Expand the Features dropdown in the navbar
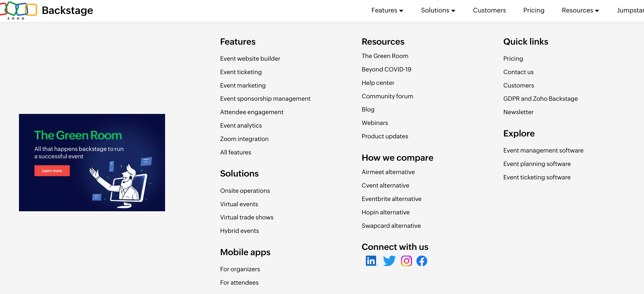 coord(387,10)
